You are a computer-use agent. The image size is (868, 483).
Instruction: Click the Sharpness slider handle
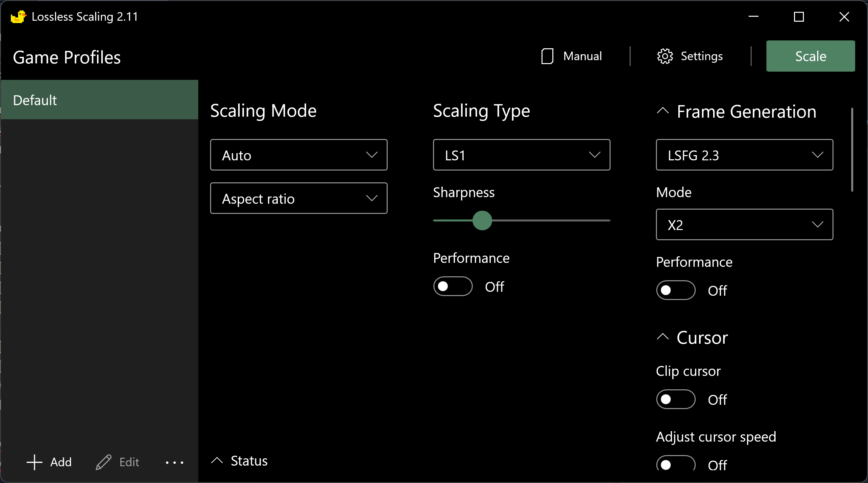click(x=482, y=220)
